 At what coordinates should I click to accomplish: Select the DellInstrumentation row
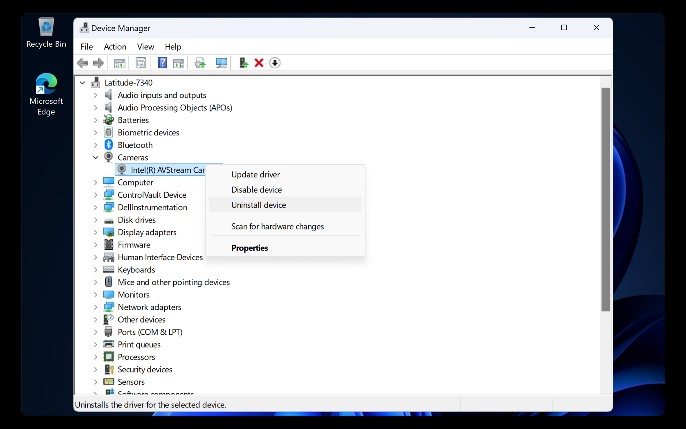(152, 207)
